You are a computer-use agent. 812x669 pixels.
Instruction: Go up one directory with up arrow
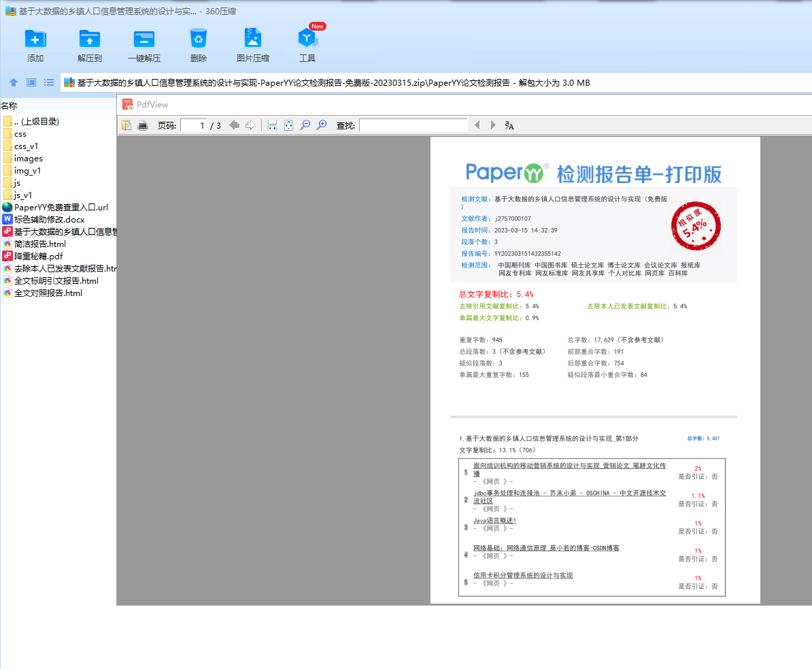click(x=14, y=82)
